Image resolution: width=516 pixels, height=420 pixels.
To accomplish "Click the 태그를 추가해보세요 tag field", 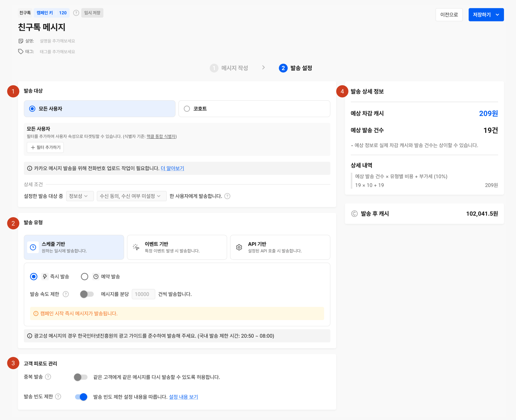I will pos(57,51).
